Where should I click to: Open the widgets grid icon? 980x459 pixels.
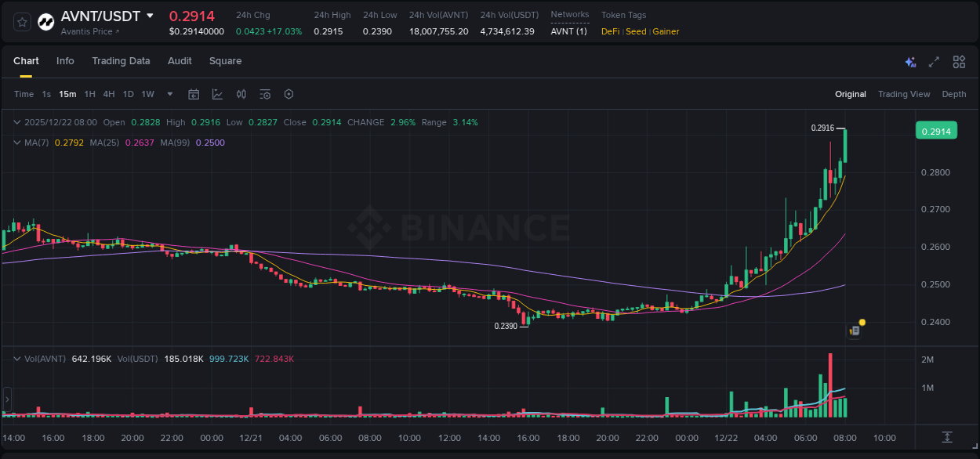[959, 61]
